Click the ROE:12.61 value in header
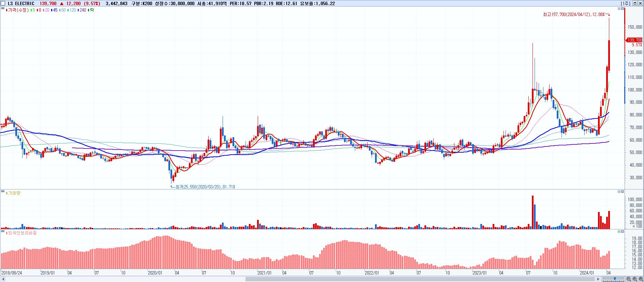The image size is (644, 282). point(286,3)
